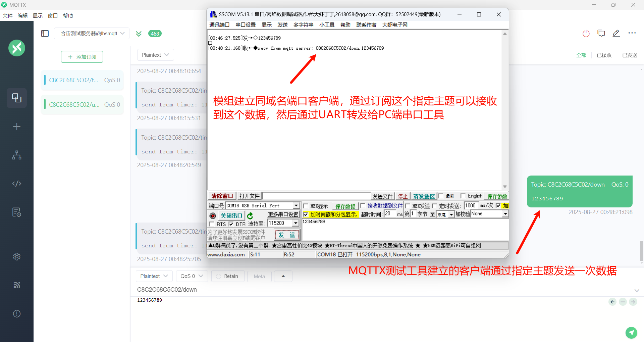Image resolution: width=644 pixels, height=342 pixels.
Task: Open the connection name dropdown in MQTTX
Action: [92, 34]
